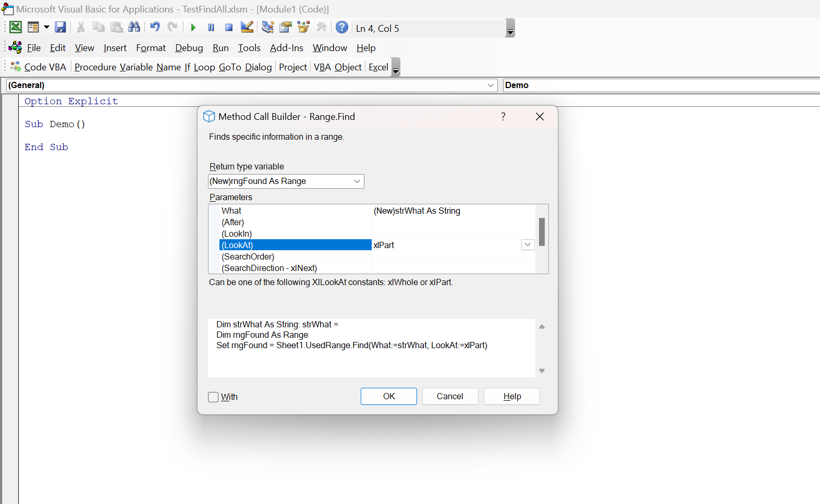Open the Insert object dropdown arrow
This screenshot has height=504, width=820.
(46, 27)
